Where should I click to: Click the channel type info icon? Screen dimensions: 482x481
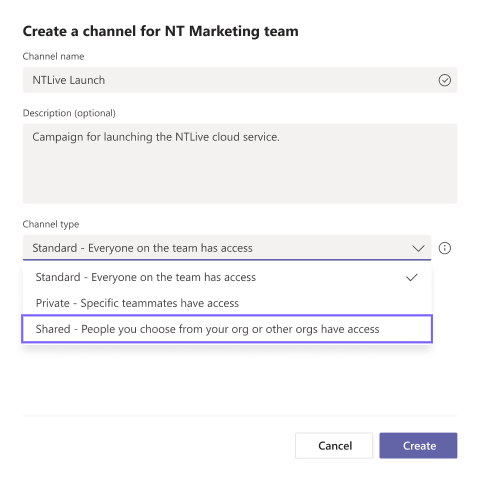point(444,248)
